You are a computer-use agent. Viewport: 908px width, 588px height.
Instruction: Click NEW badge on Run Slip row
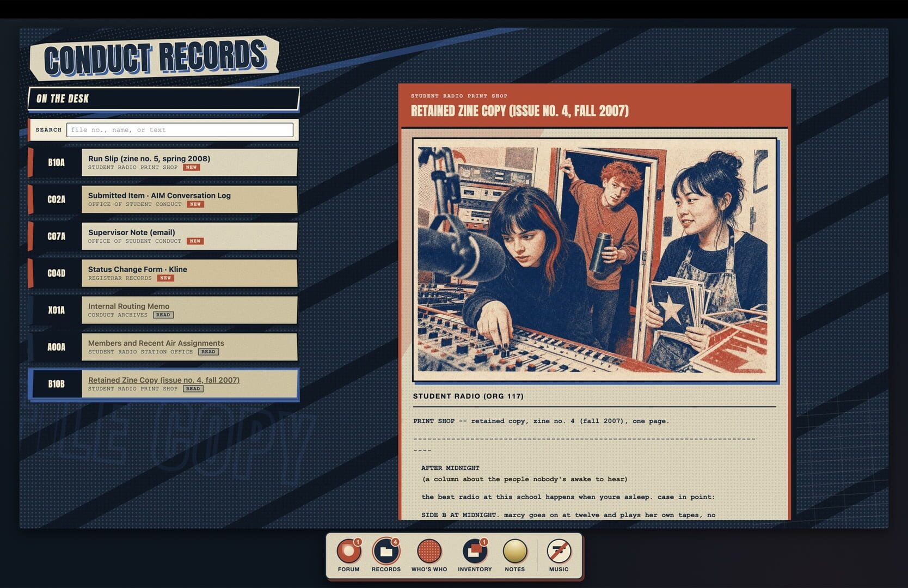(x=191, y=167)
